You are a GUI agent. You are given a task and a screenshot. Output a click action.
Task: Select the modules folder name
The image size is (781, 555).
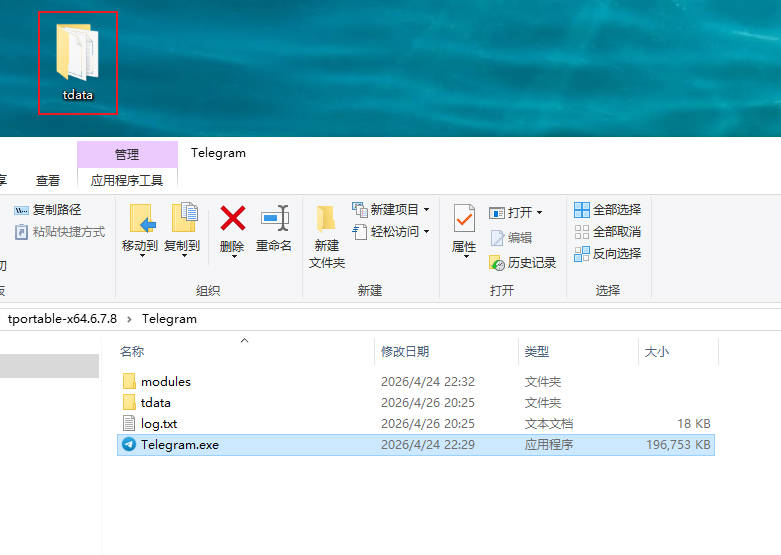[166, 382]
